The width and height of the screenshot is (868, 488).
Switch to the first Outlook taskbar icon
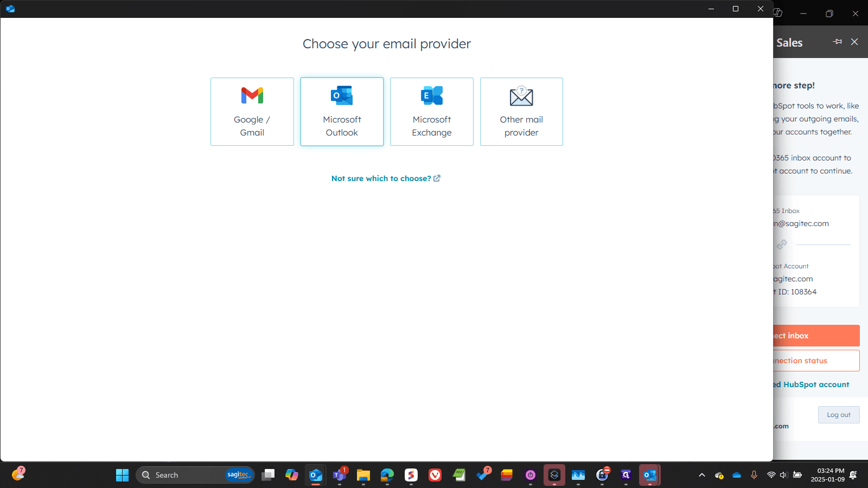[316, 475]
